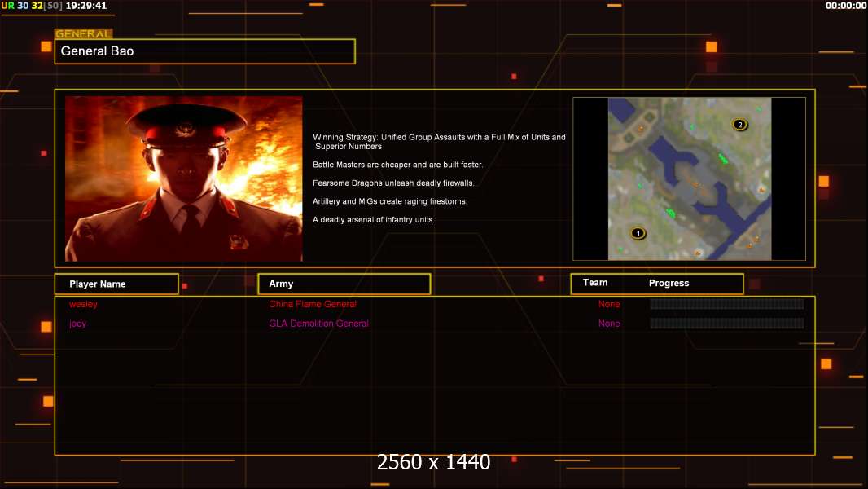Screen dimensions: 868x489
Task: Click joey's loading progress bar
Action: 727,323
